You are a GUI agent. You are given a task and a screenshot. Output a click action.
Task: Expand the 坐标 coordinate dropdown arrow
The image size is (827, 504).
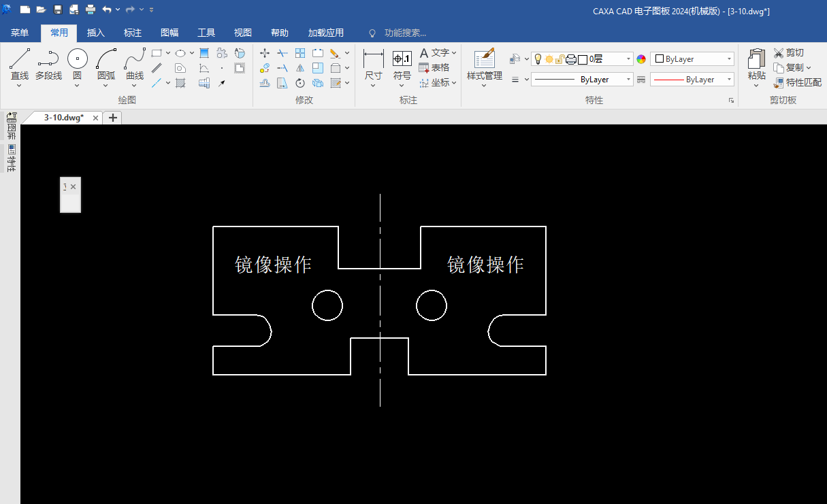(x=454, y=83)
